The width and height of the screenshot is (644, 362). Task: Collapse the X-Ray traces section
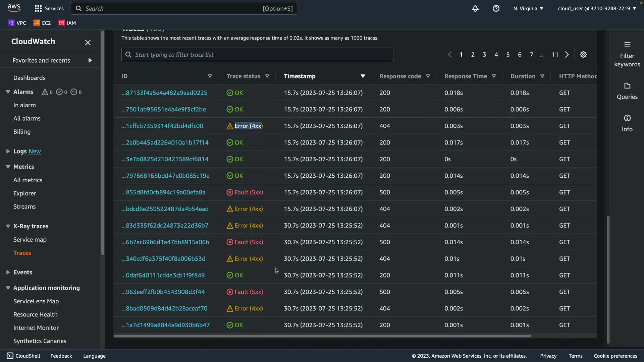click(x=8, y=226)
